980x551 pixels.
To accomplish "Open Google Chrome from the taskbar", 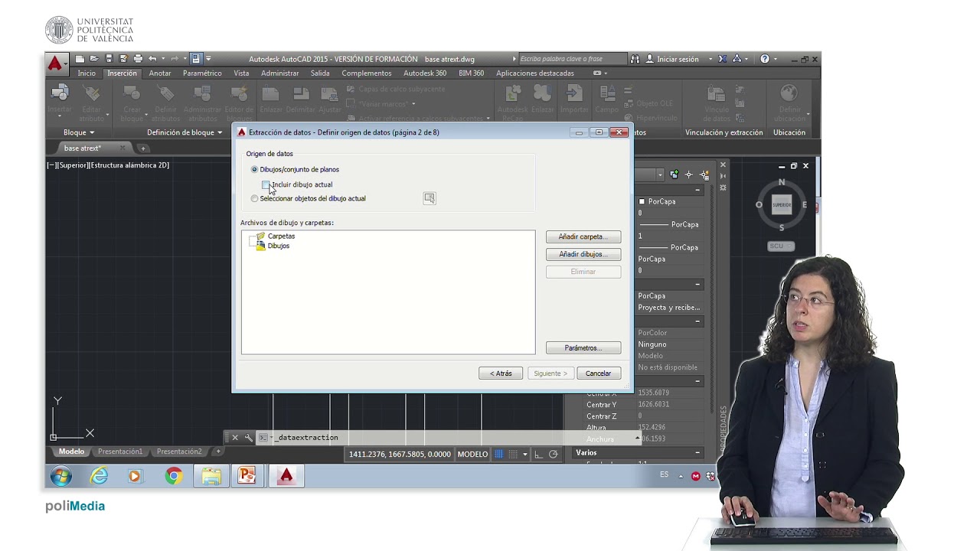I will click(174, 476).
